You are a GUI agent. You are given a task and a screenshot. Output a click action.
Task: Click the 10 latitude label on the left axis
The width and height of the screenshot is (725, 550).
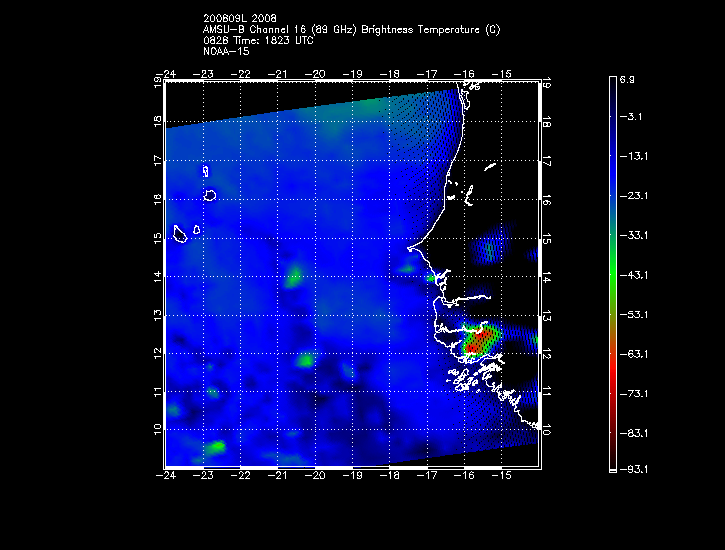pos(158,429)
